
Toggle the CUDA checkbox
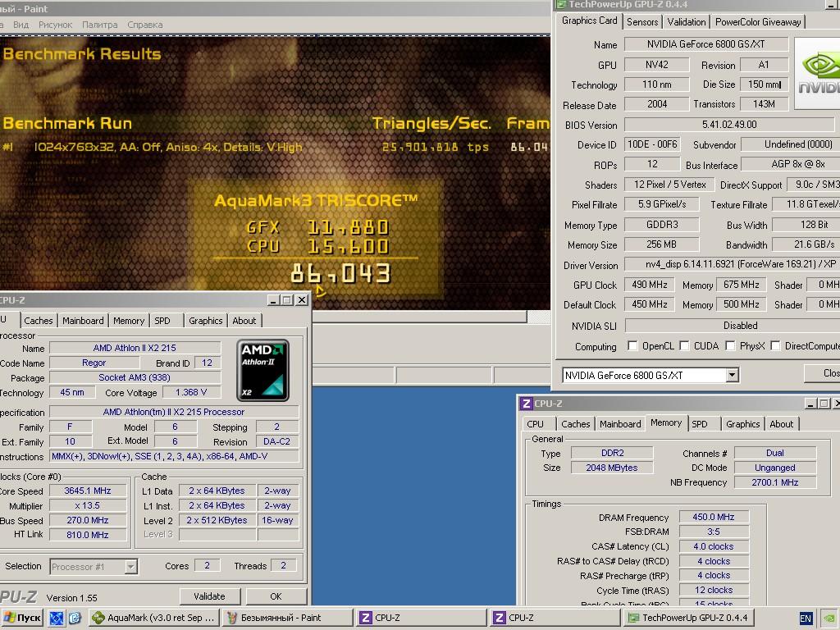tap(684, 345)
